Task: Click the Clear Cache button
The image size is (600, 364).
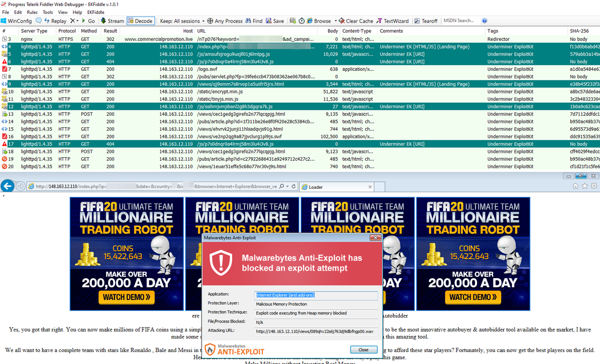Action: pyautogui.click(x=356, y=21)
